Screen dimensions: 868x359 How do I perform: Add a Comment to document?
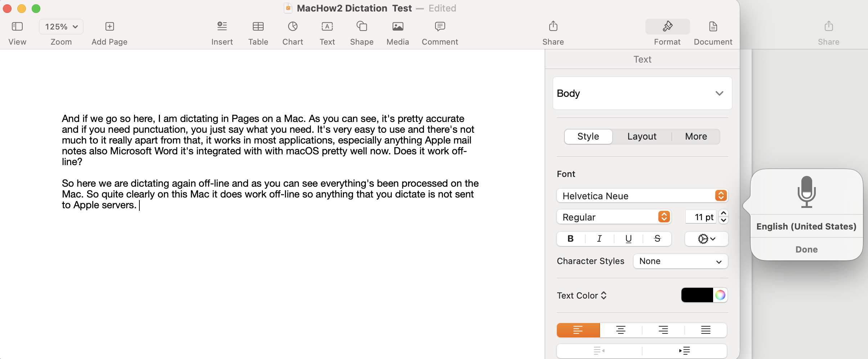point(440,26)
